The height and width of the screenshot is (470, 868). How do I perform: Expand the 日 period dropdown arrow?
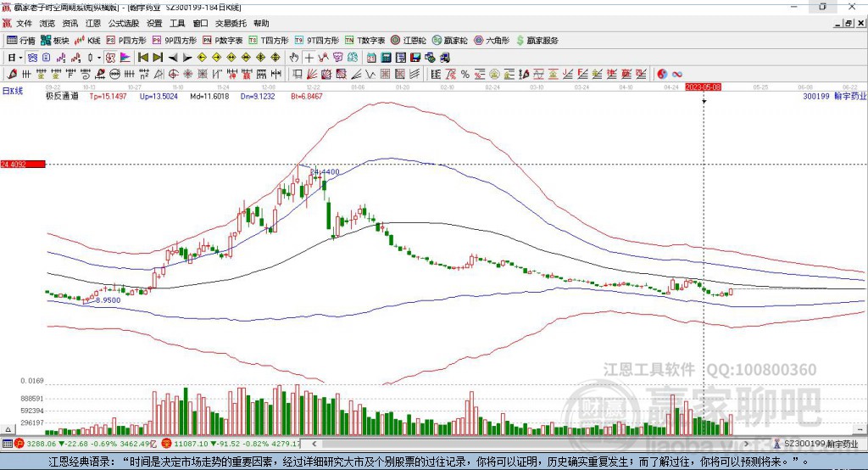20,58
